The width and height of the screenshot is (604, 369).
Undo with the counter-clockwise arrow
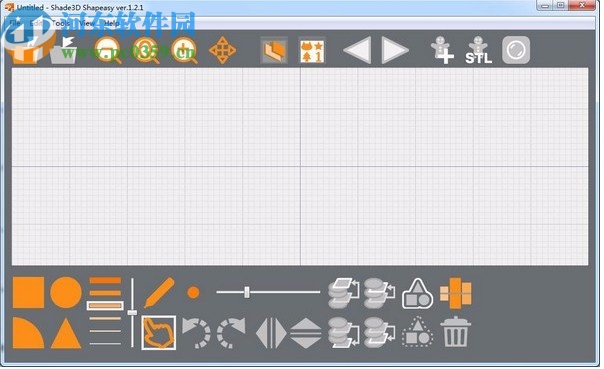click(196, 333)
